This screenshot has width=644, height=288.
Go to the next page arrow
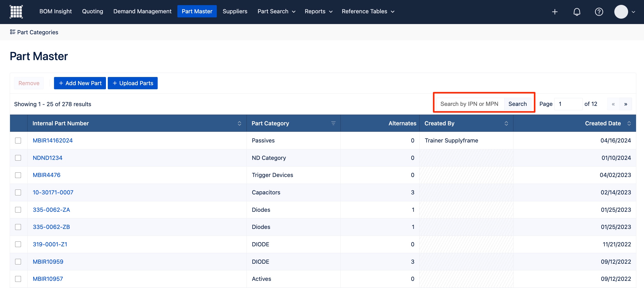coord(626,104)
